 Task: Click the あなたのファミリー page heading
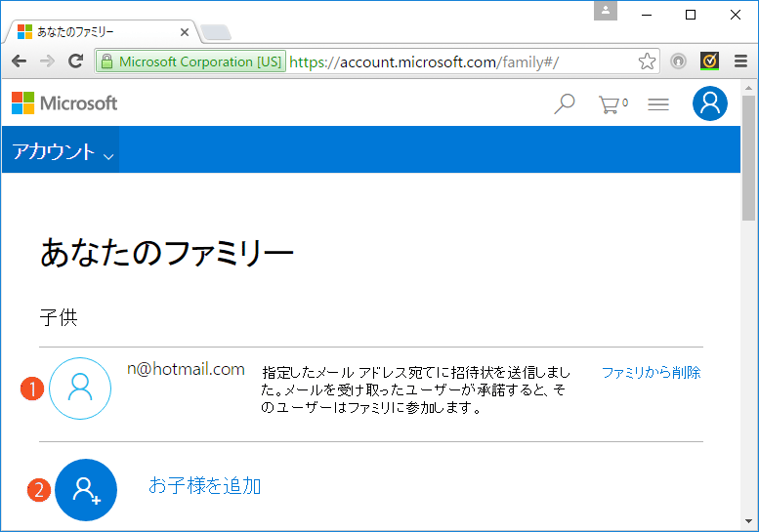click(x=166, y=253)
